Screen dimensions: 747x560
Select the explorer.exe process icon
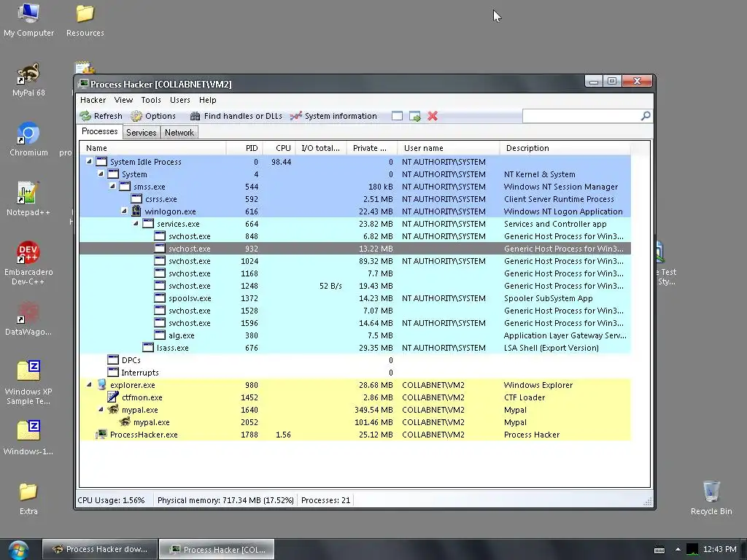[x=101, y=385]
